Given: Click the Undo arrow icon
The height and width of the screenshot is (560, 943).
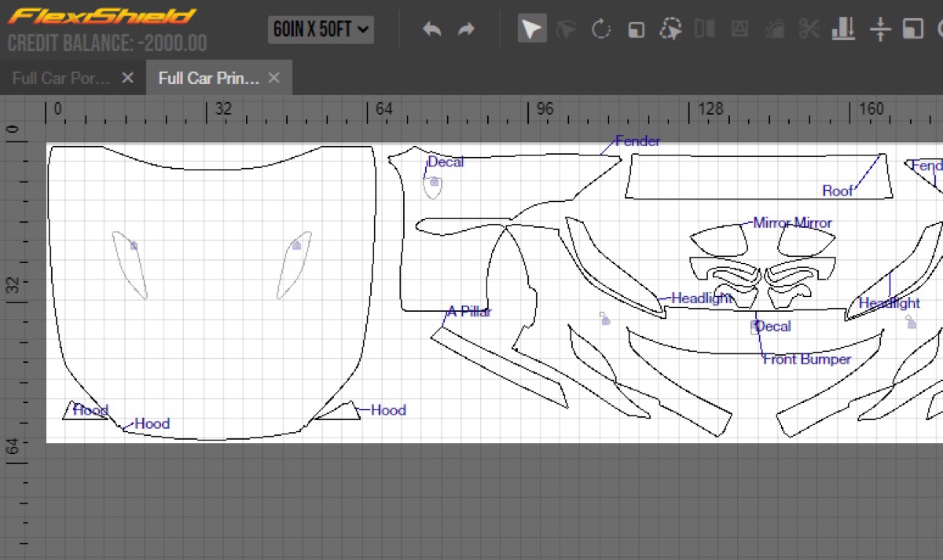Looking at the screenshot, I should (x=431, y=30).
